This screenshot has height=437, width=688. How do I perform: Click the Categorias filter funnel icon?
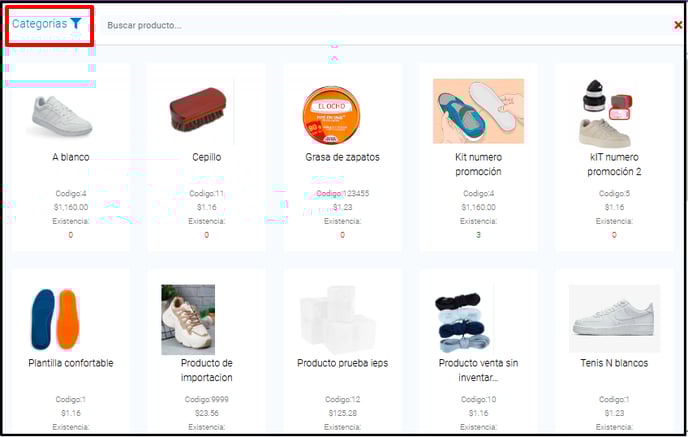click(x=76, y=23)
